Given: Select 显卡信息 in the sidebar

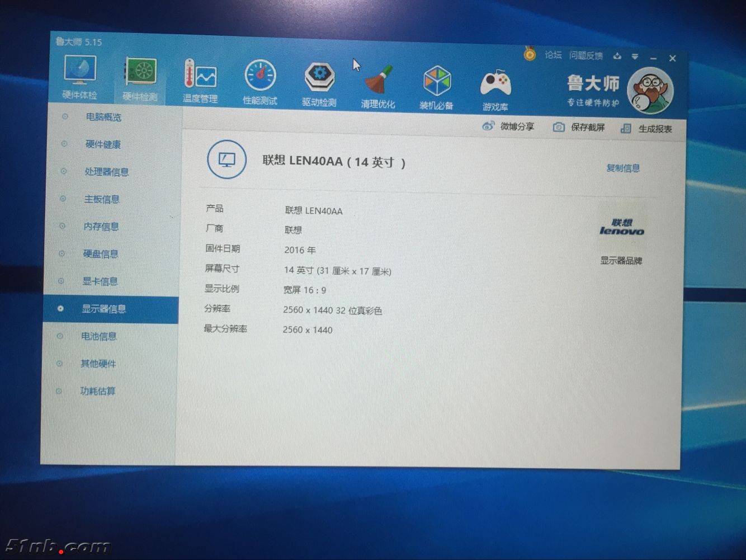Looking at the screenshot, I should click(x=101, y=281).
